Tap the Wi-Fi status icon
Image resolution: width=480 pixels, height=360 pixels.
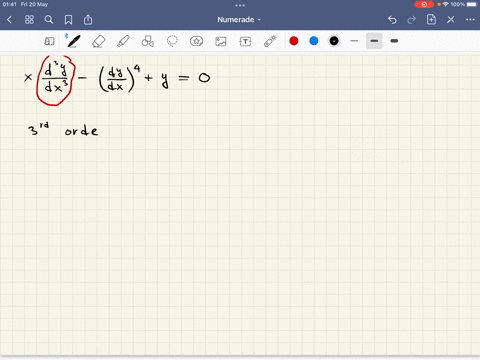tap(446, 4)
